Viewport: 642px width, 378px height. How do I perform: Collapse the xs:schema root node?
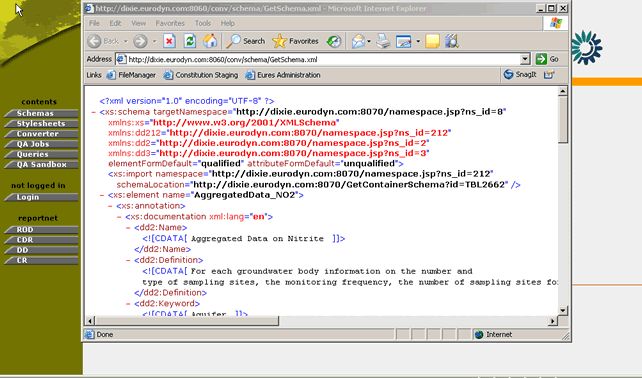click(x=94, y=112)
